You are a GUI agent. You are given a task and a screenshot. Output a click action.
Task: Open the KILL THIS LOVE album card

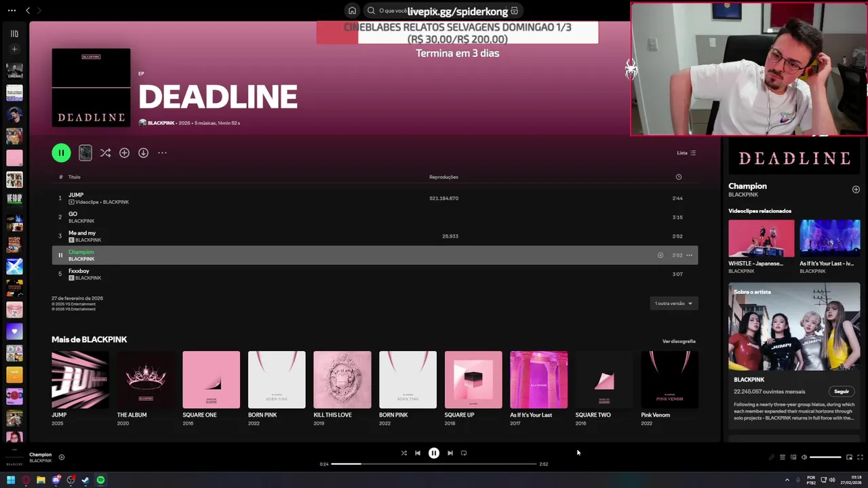click(x=342, y=389)
